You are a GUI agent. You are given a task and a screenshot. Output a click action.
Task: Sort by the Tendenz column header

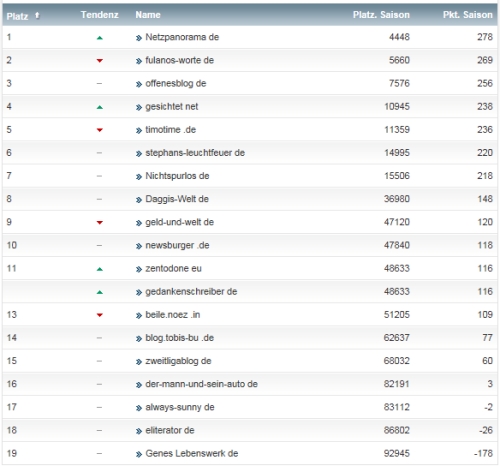click(99, 15)
